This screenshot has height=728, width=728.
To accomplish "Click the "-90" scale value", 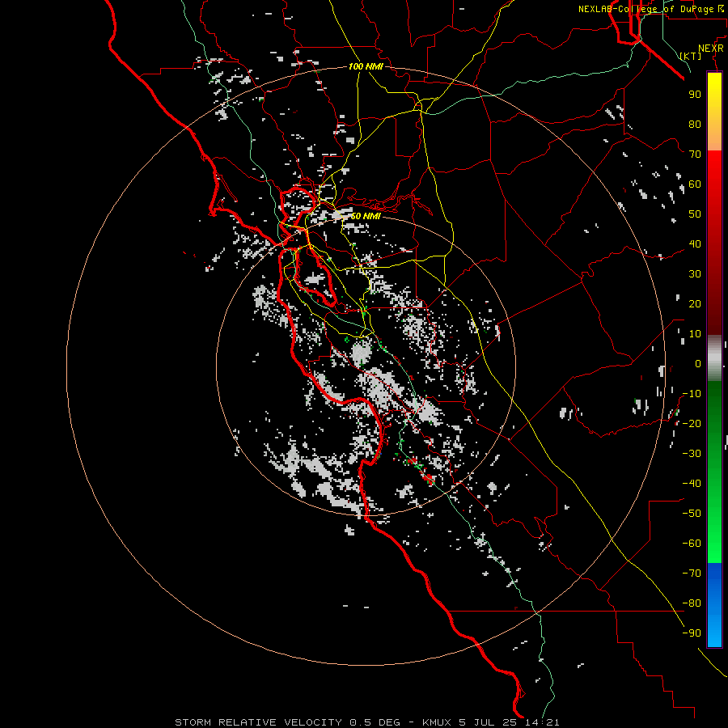I will (x=692, y=633).
